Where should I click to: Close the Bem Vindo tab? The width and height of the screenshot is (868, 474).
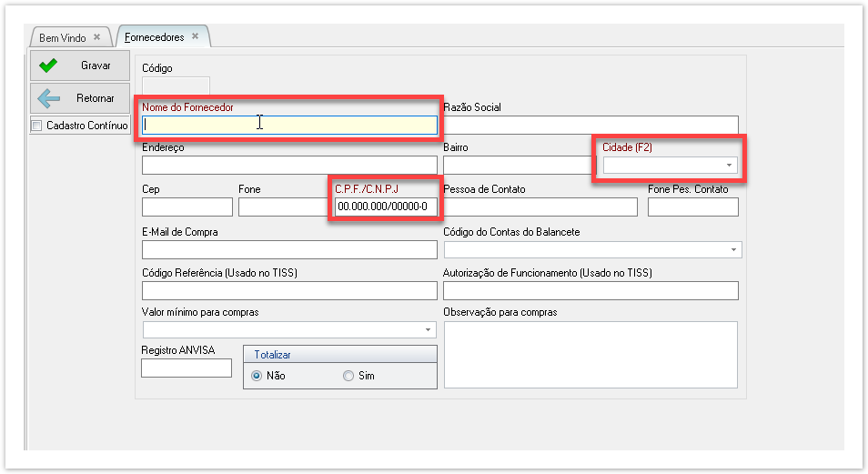tap(97, 38)
